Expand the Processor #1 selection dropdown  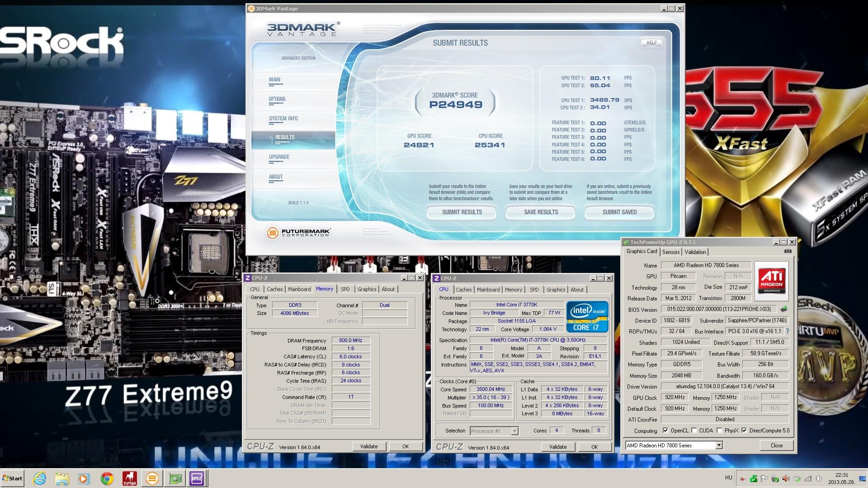point(514,431)
